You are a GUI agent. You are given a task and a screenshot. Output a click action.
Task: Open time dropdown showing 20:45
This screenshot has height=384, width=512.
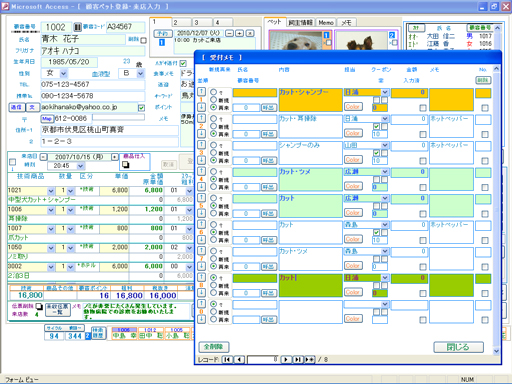coord(80,166)
